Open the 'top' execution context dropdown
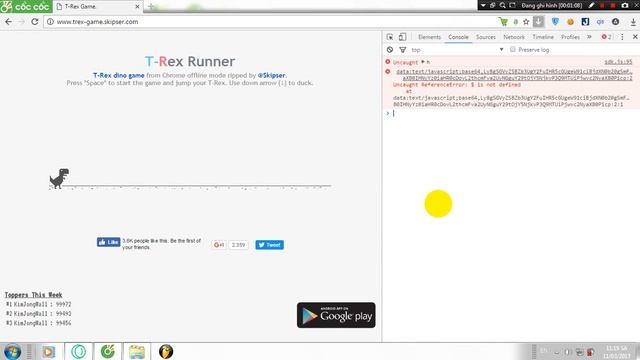This screenshot has height=360, width=640. click(457, 50)
